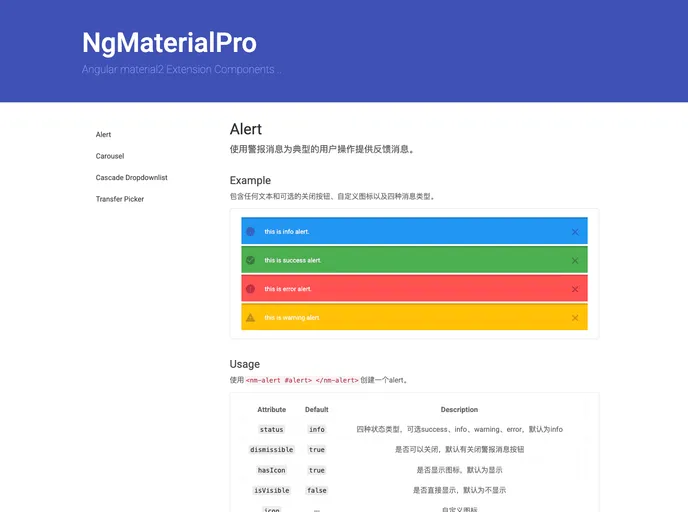The width and height of the screenshot is (688, 512).
Task: Select Transfer Picker in sidebar
Action: point(120,199)
